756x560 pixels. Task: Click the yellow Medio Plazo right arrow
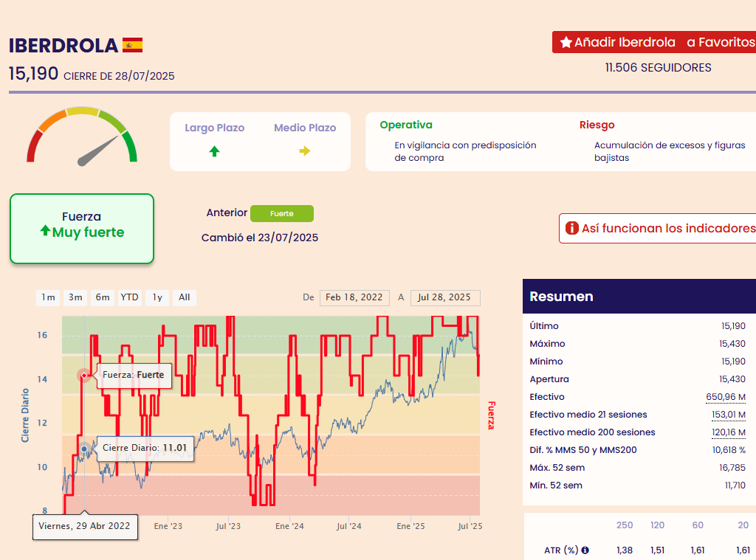click(x=305, y=151)
